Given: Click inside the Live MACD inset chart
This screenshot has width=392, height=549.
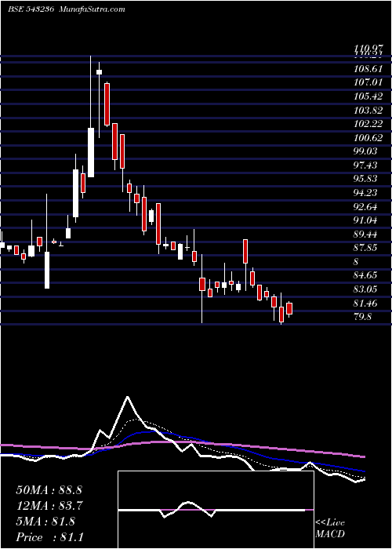Looking at the screenshot, I should tap(216, 510).
